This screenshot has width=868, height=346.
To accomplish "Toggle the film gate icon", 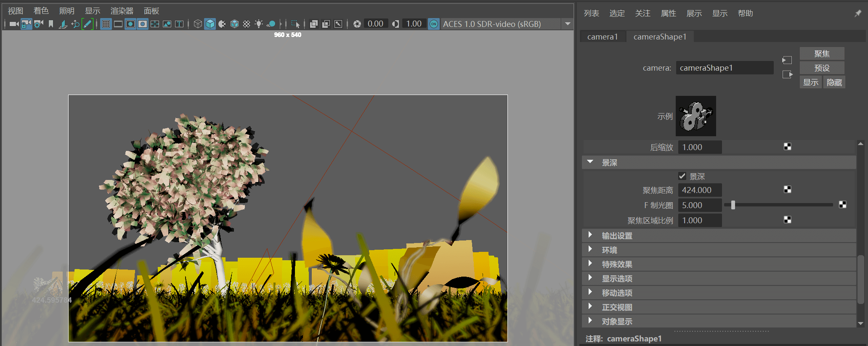I will point(118,24).
